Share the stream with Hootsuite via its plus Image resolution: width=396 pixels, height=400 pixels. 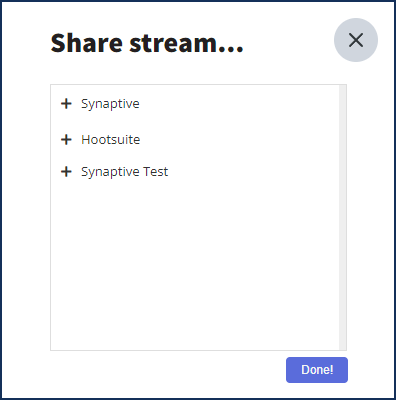[66, 140]
